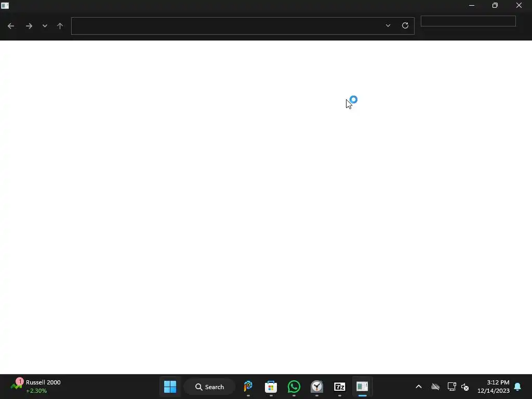Open the muted volume tray icon
The height and width of the screenshot is (399, 532).
pos(465,387)
